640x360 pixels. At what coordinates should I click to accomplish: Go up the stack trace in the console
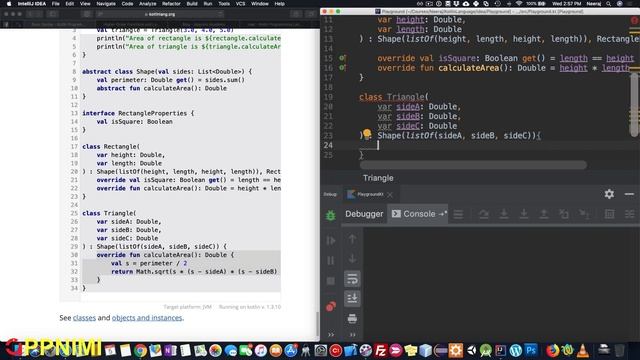[352, 239]
